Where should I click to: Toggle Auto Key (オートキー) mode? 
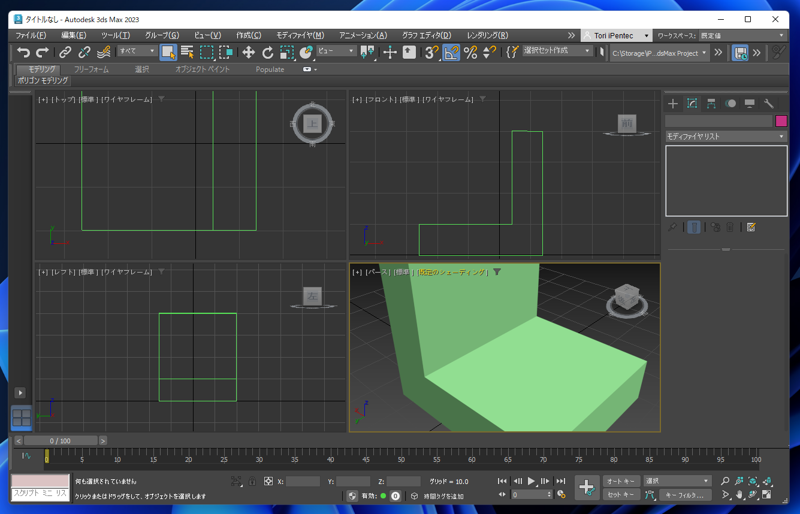(621, 481)
